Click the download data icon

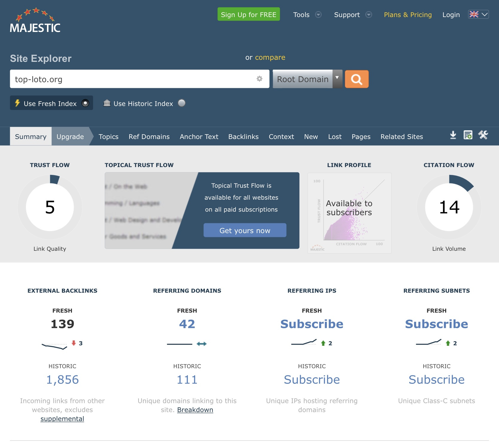coord(453,135)
